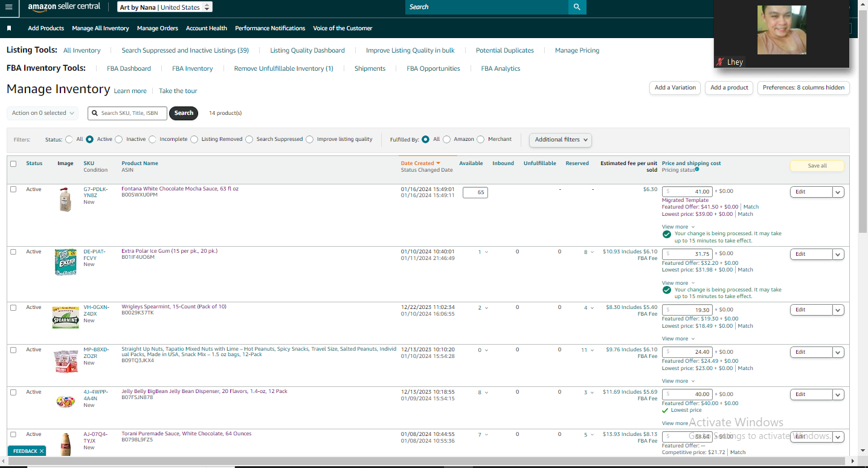
Task: Check the Fontana White Chocolate Mocha row checkbox
Action: click(13, 189)
